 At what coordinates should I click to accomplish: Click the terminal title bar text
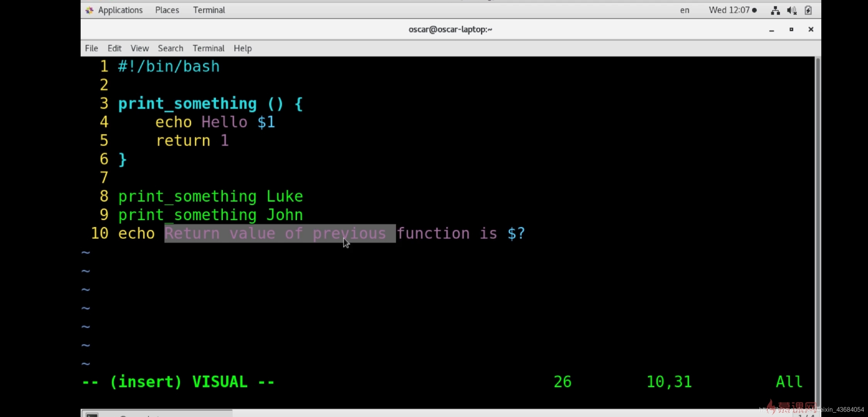coord(450,29)
